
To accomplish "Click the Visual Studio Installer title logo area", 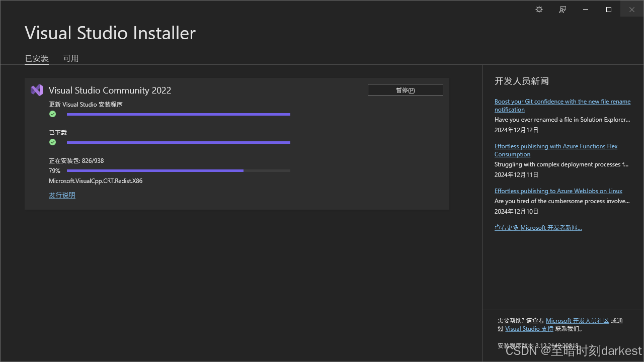I will click(110, 33).
